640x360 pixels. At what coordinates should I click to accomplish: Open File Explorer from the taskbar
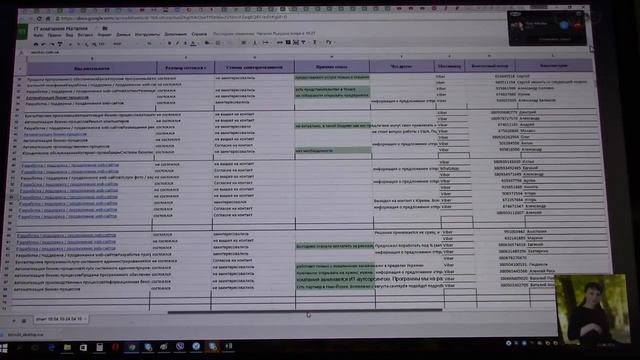67,347
